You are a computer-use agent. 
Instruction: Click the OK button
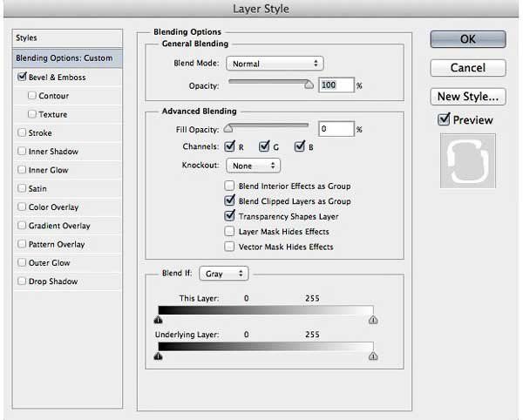[x=467, y=38]
